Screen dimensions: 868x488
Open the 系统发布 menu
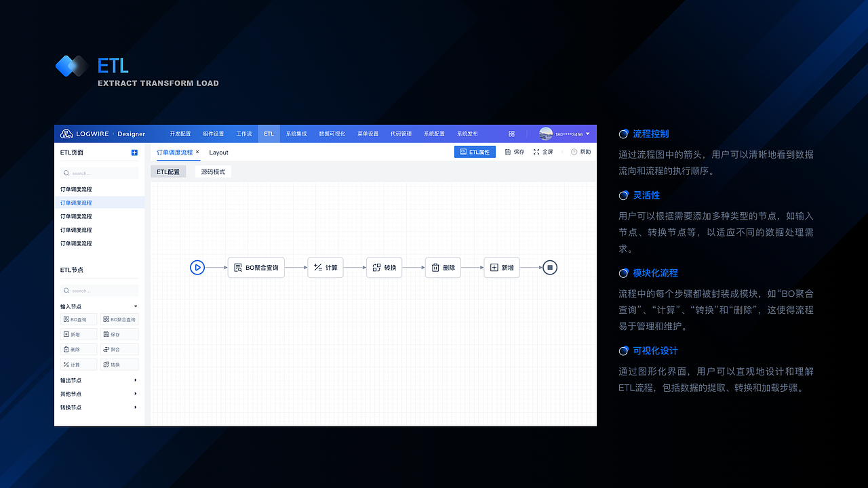467,134
